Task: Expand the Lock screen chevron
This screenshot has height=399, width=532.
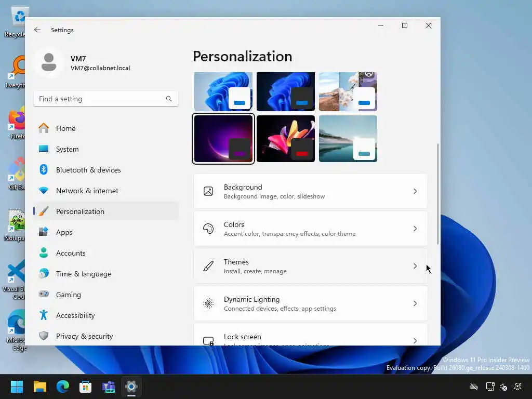Action: 415,341
